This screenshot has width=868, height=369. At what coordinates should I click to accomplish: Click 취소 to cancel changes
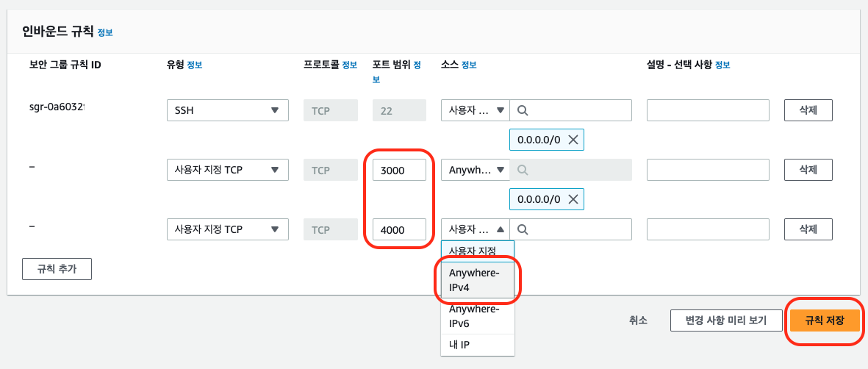point(638,320)
